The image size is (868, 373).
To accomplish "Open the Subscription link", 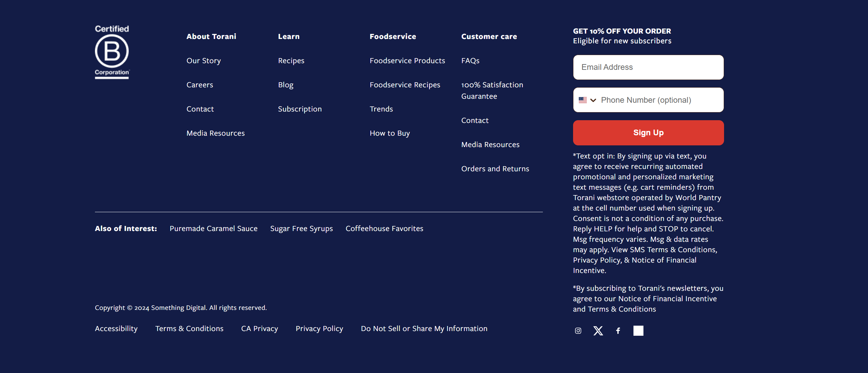I will [300, 109].
